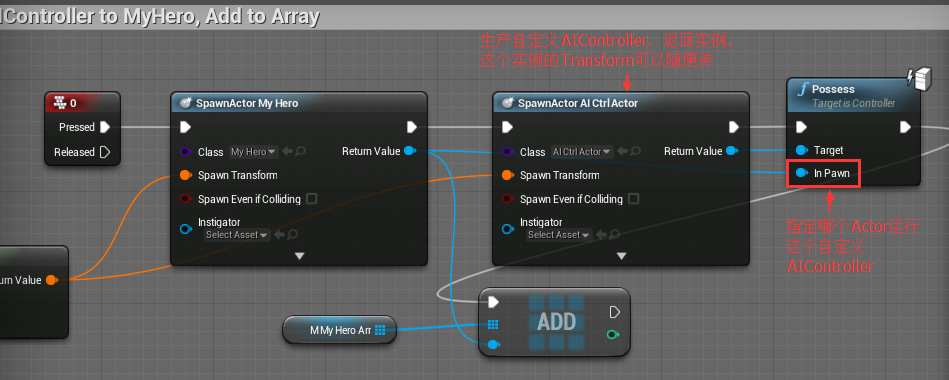This screenshot has height=380, width=949.
Task: Click Return Value pin of SpawnActor AI Ctrl Actor
Action: 732,151
